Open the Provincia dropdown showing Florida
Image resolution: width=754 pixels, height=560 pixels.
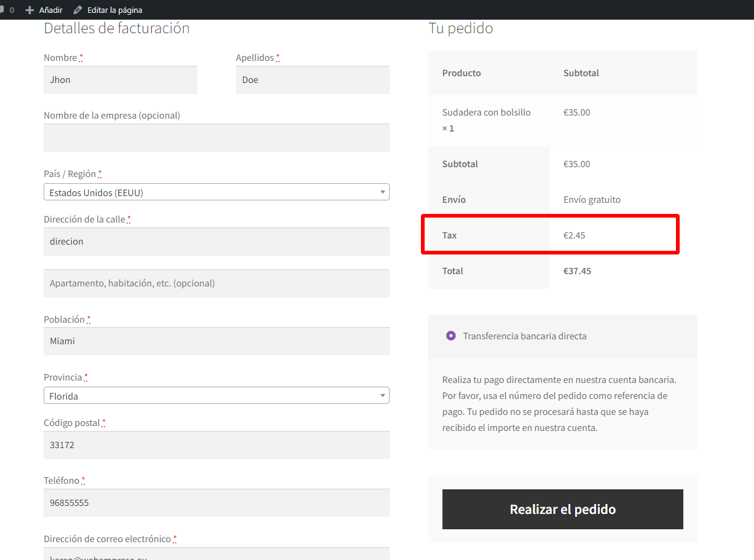[216, 396]
